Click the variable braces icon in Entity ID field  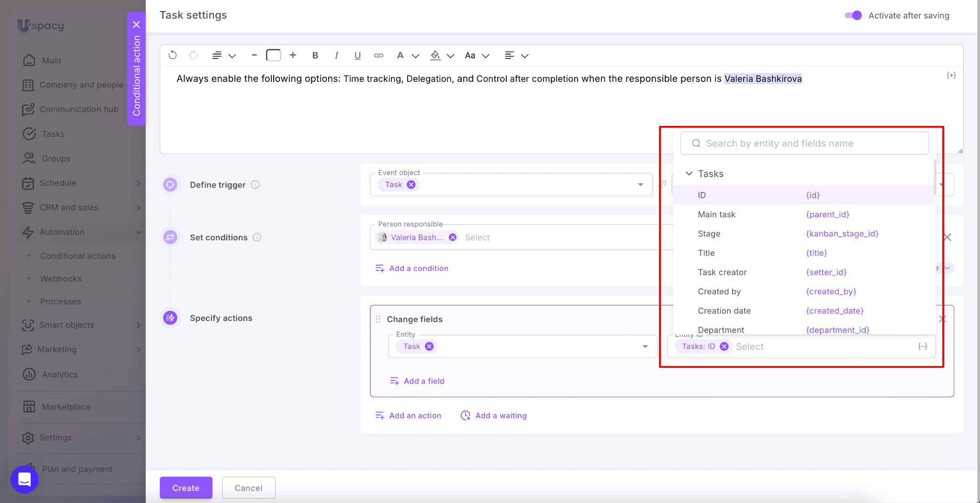coord(923,347)
